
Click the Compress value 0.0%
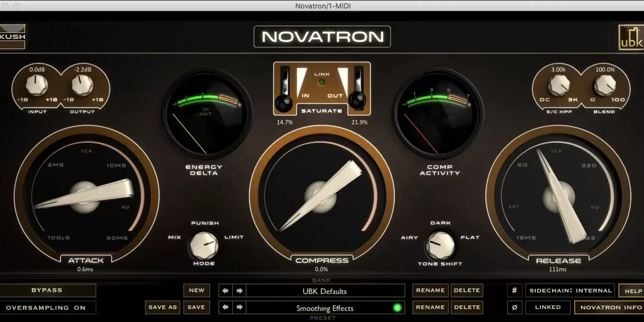click(321, 269)
